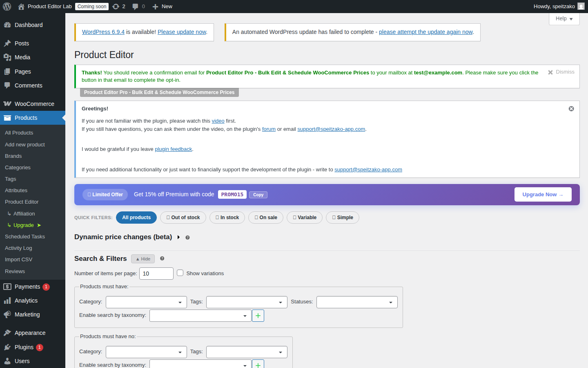The width and height of the screenshot is (588, 368).
Task: Click the Posts pushpin icon
Action: coord(7,43)
